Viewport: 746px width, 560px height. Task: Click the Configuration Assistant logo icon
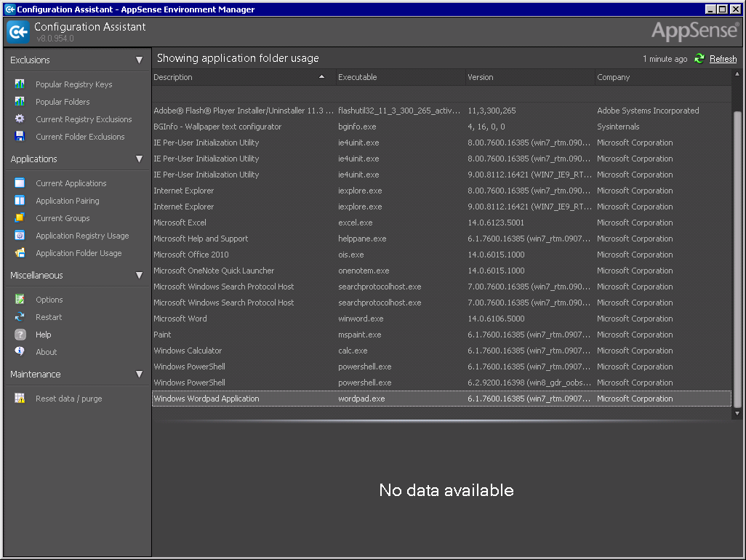19,32
